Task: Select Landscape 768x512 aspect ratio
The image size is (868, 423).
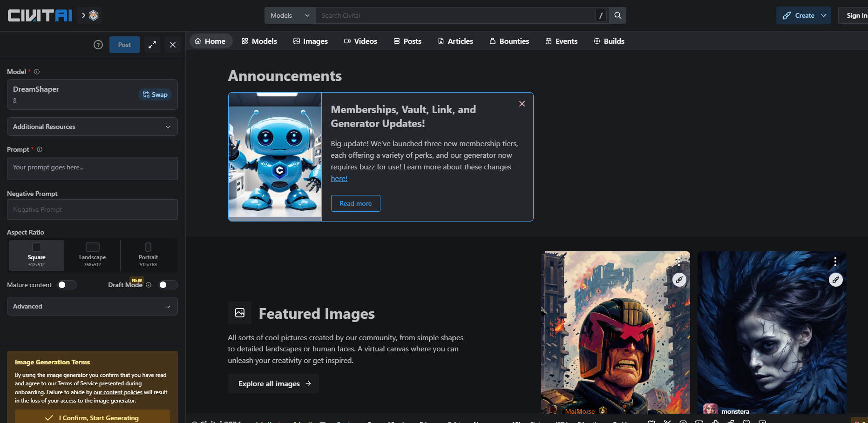Action: click(92, 255)
